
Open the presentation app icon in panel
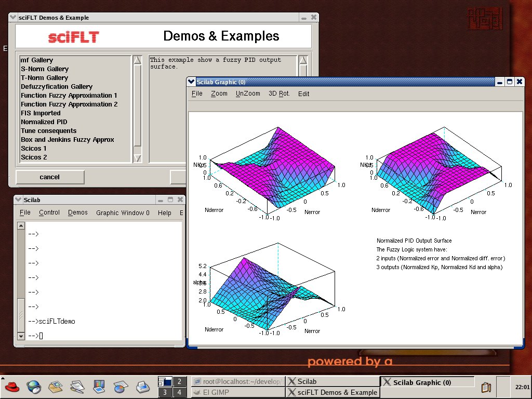[99, 387]
